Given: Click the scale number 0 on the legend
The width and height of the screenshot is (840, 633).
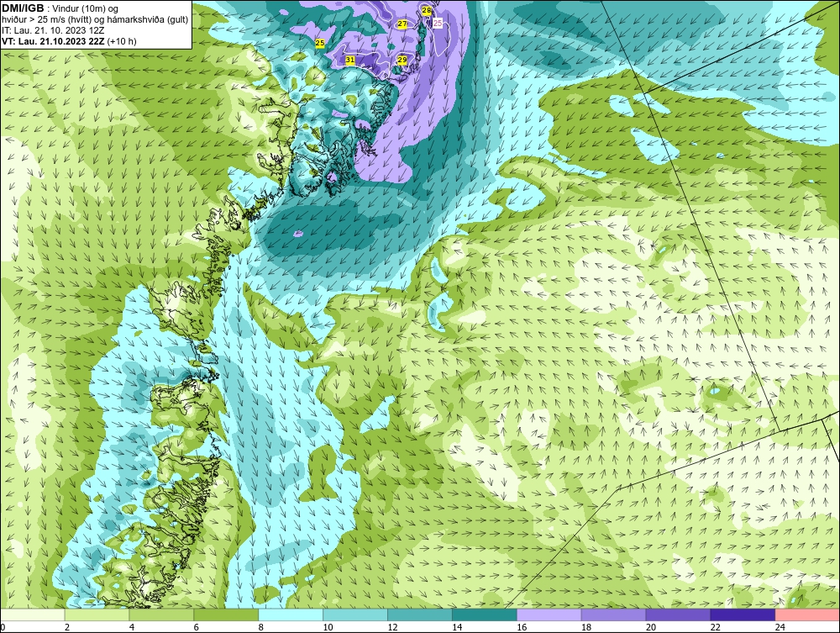Looking at the screenshot, I should coord(3,627).
